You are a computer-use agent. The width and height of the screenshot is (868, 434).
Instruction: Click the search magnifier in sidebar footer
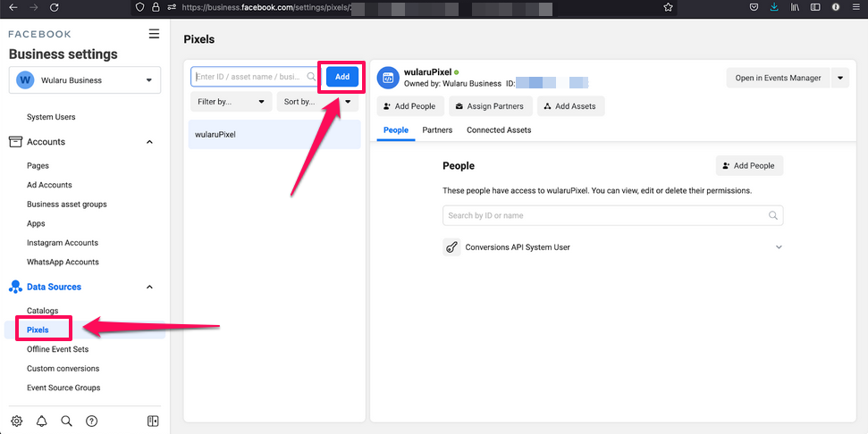[x=66, y=421]
